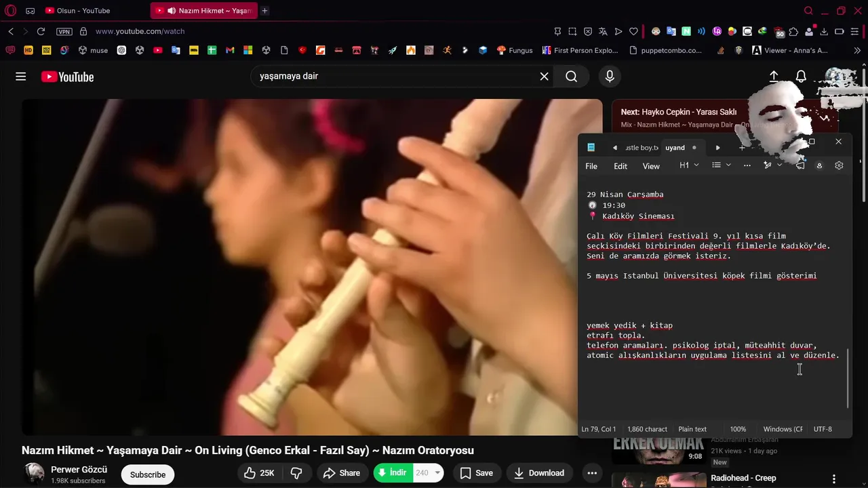Open the 100% zoom status item

738,429
